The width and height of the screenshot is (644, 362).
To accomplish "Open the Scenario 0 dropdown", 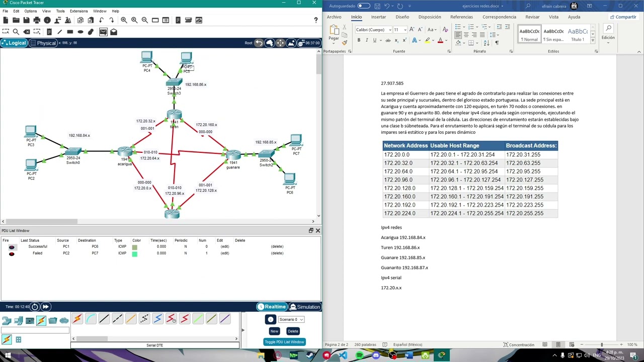I will click(x=291, y=319).
